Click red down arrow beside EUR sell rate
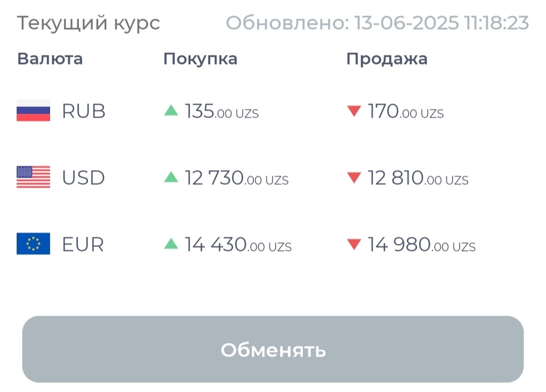Image resolution: width=546 pixels, height=392 pixels. pyautogui.click(x=354, y=244)
